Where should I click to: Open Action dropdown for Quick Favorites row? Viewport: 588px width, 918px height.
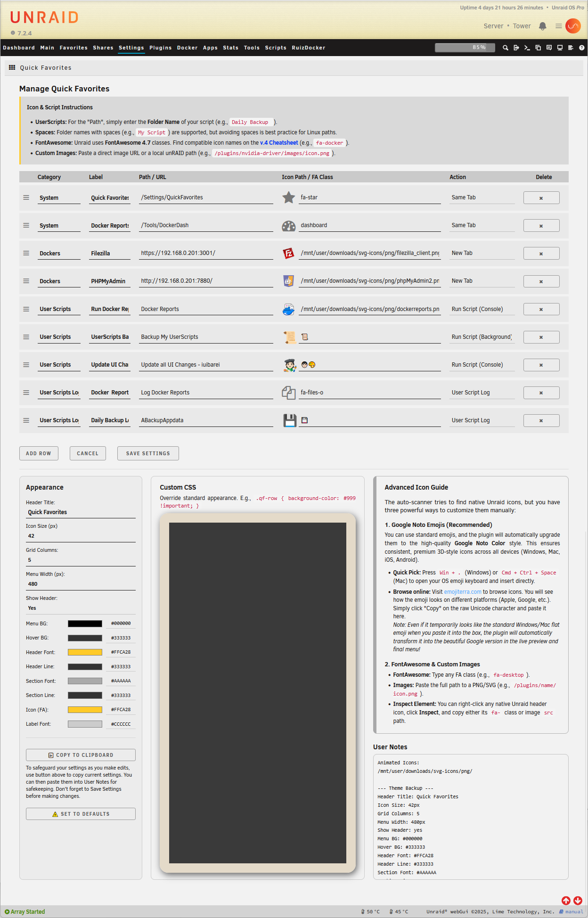482,197
